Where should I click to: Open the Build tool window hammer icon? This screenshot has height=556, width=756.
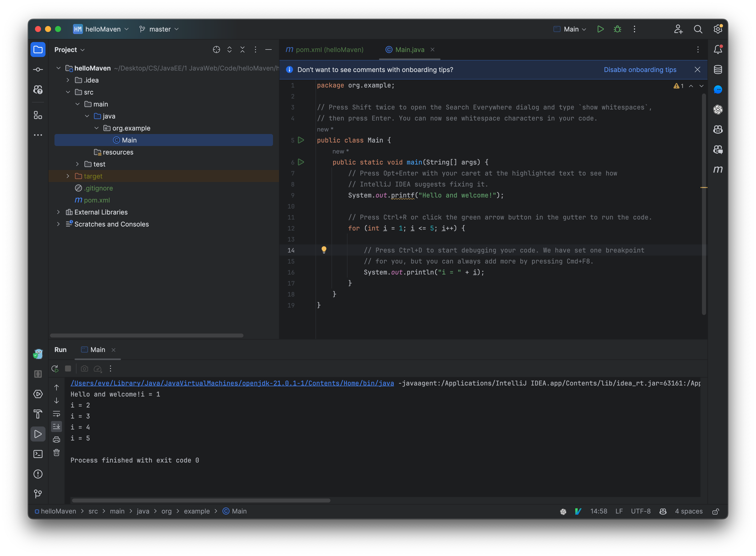click(38, 414)
